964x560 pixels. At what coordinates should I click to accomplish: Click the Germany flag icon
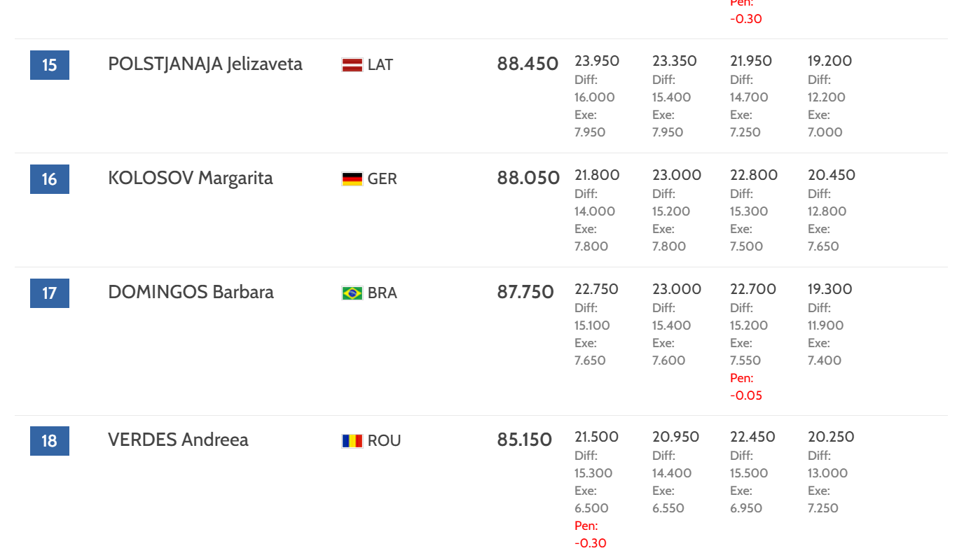point(352,179)
